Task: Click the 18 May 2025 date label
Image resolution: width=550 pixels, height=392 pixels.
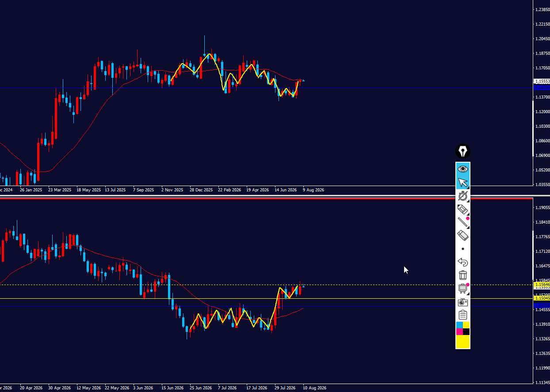Action: pos(88,190)
